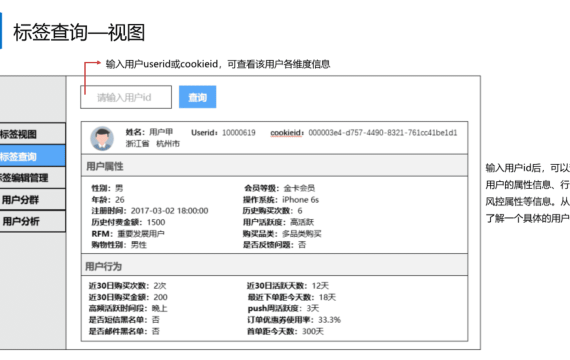
Task: Click the 是否反馈问题: 否 field
Action: click(274, 245)
